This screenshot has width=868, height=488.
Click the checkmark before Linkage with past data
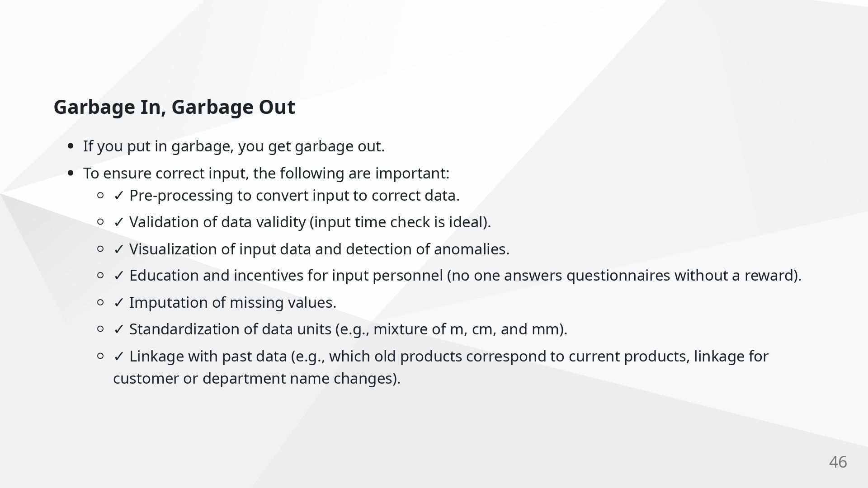pyautogui.click(x=119, y=357)
